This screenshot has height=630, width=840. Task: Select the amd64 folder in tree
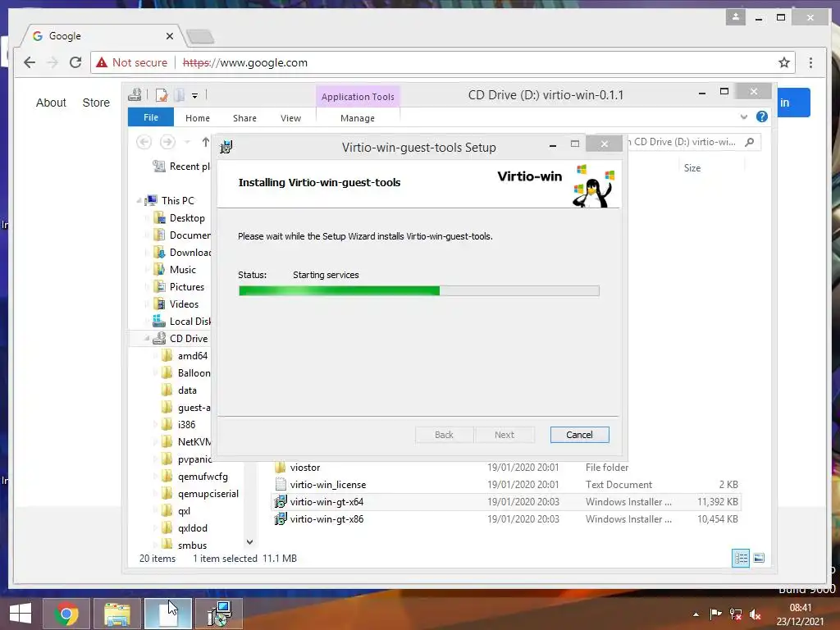(192, 356)
